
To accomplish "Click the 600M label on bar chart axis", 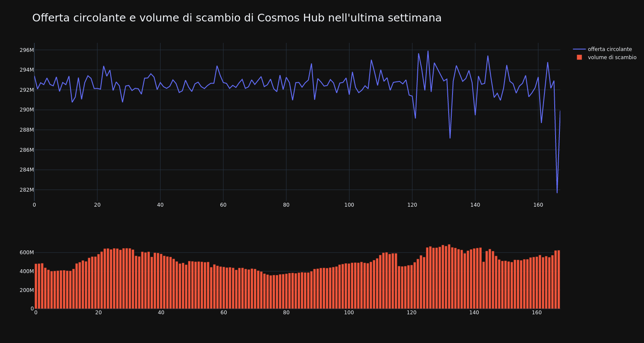I will tap(26, 253).
